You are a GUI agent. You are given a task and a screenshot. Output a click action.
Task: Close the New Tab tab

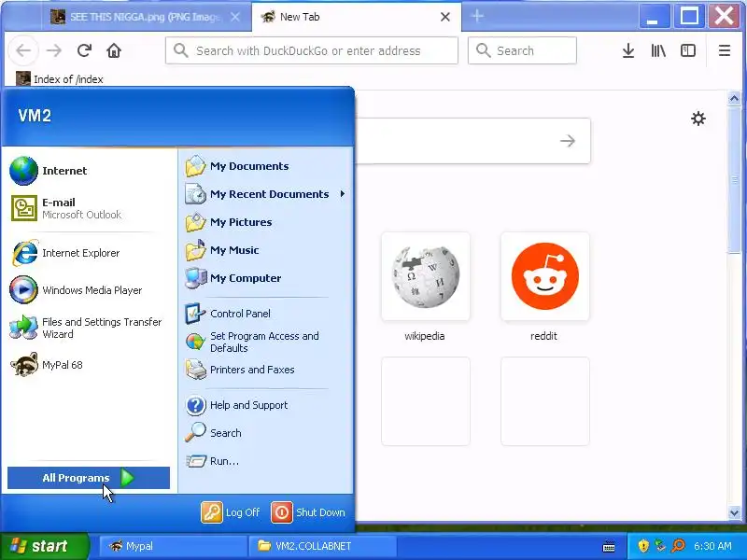(445, 17)
